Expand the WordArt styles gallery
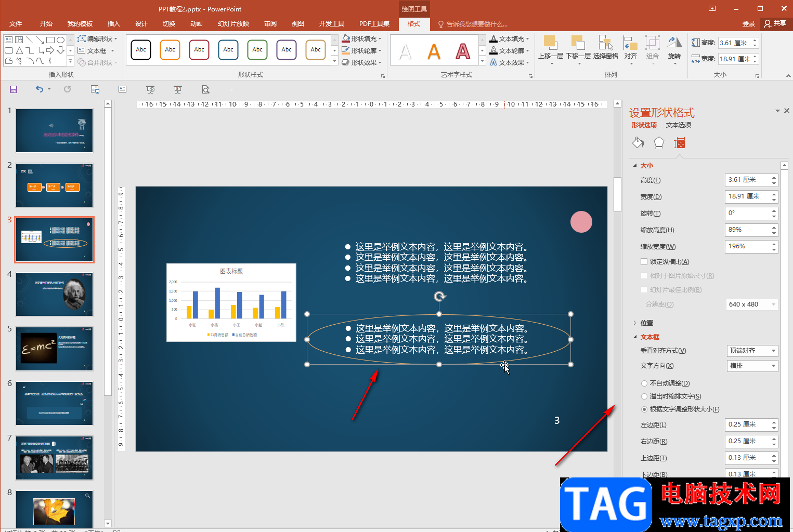 click(482, 61)
